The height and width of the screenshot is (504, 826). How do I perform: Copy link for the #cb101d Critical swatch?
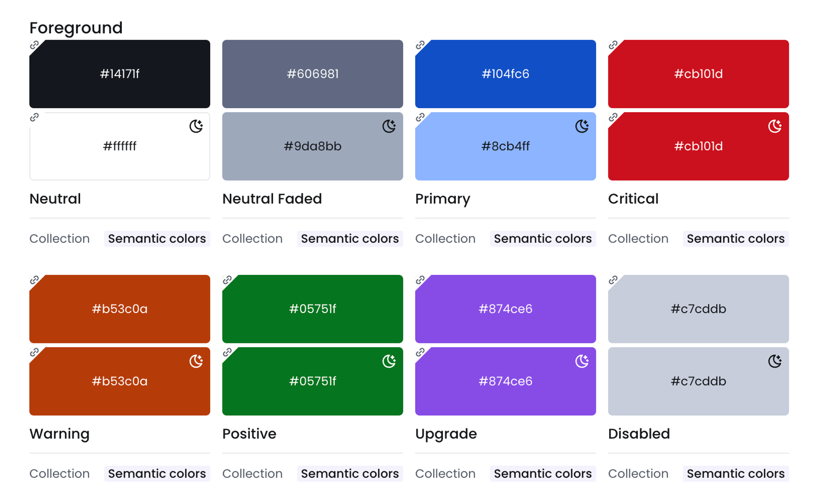[x=613, y=45]
